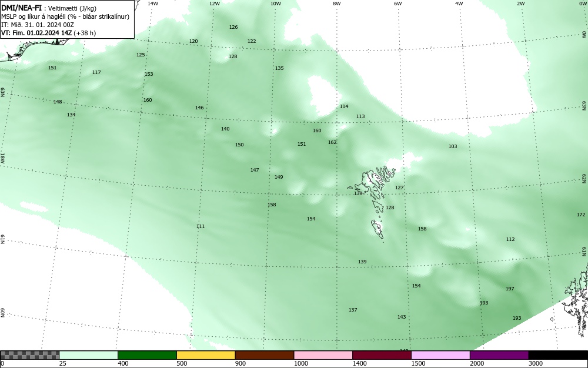
Task: Select the map value 153
Action: tap(149, 74)
